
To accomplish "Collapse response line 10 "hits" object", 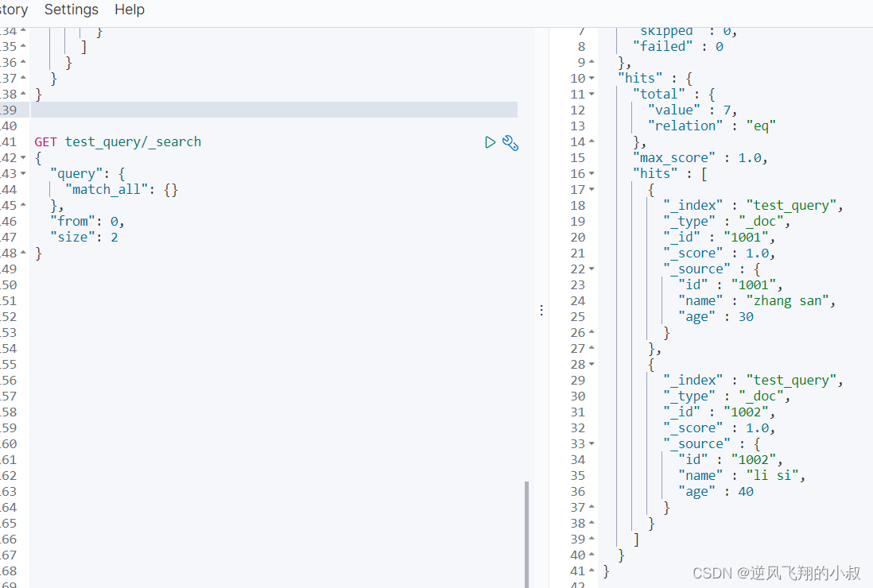I will tap(592, 79).
